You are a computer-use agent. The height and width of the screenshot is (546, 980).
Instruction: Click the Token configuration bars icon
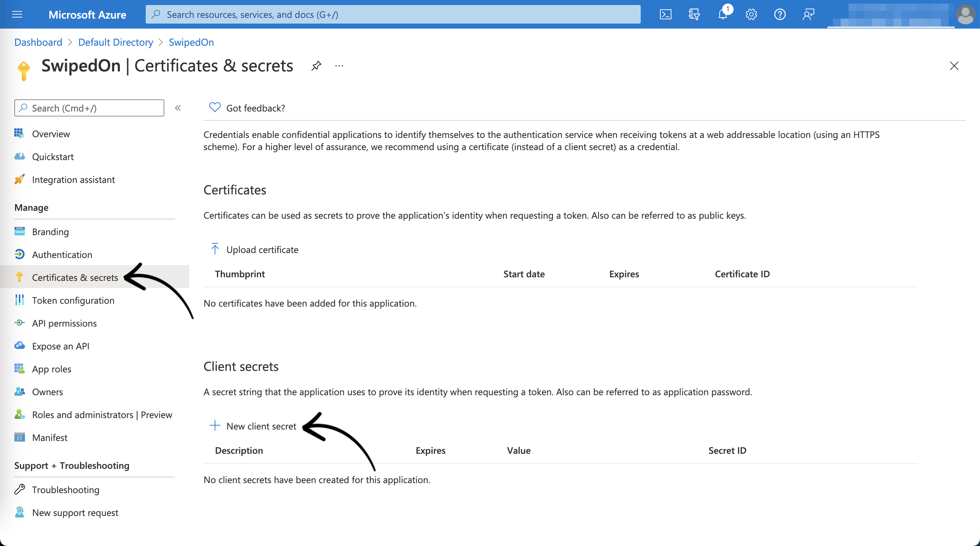19,300
